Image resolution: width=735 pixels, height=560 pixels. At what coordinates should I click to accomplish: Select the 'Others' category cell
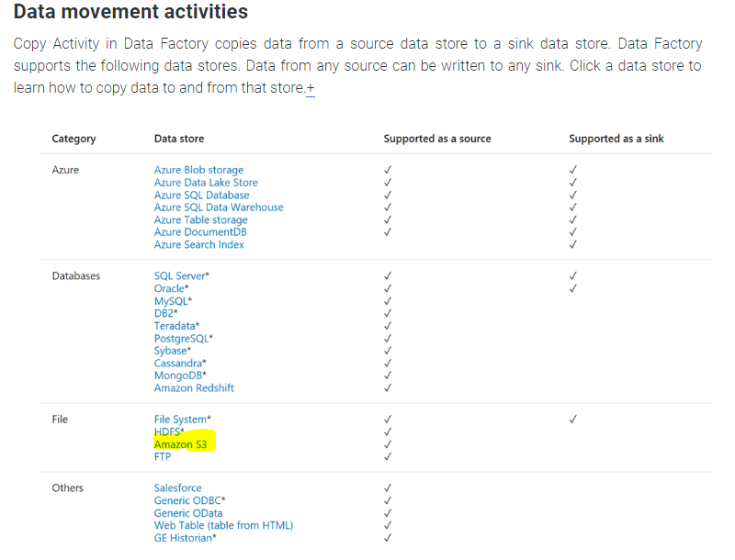click(67, 487)
